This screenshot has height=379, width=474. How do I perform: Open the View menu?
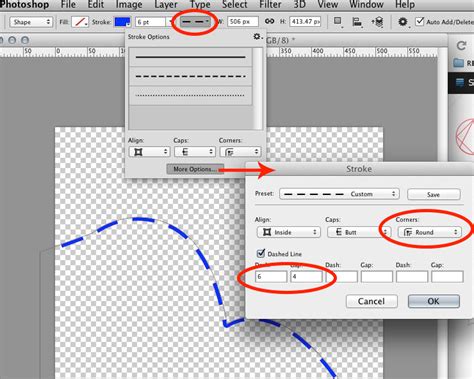(327, 5)
